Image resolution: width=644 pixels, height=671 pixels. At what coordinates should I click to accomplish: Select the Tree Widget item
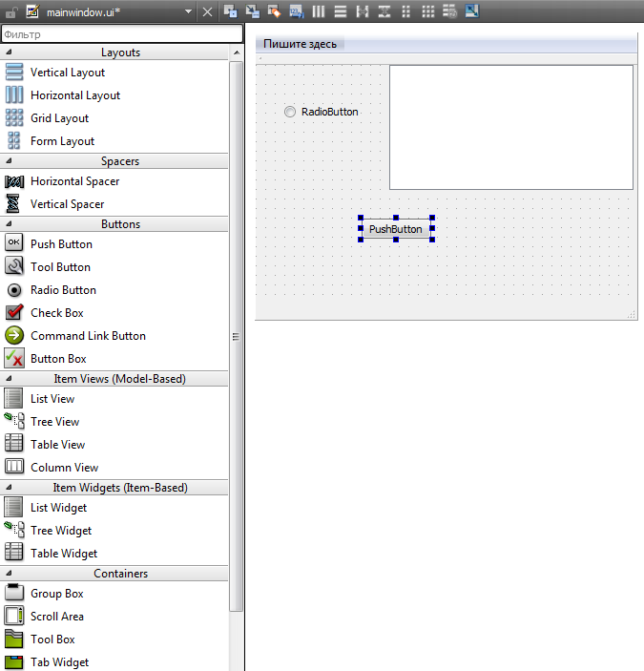114,530
